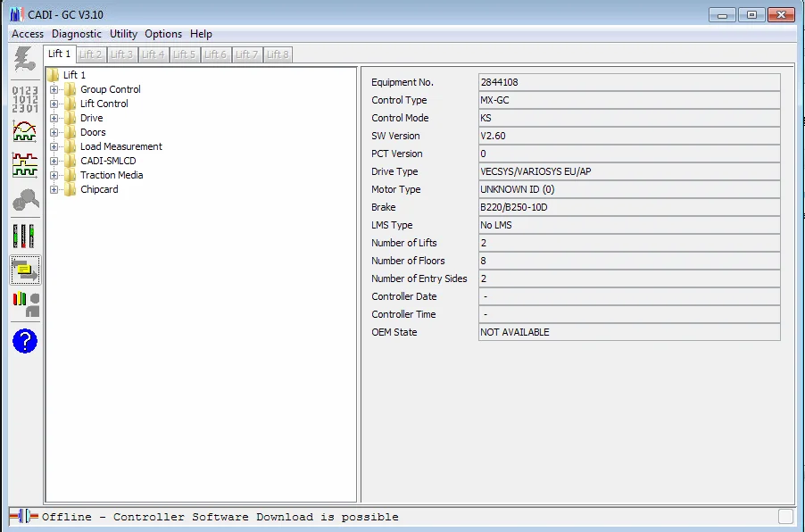The height and width of the screenshot is (532, 805).
Task: Click the Control Type field MX-GC
Action: point(629,100)
